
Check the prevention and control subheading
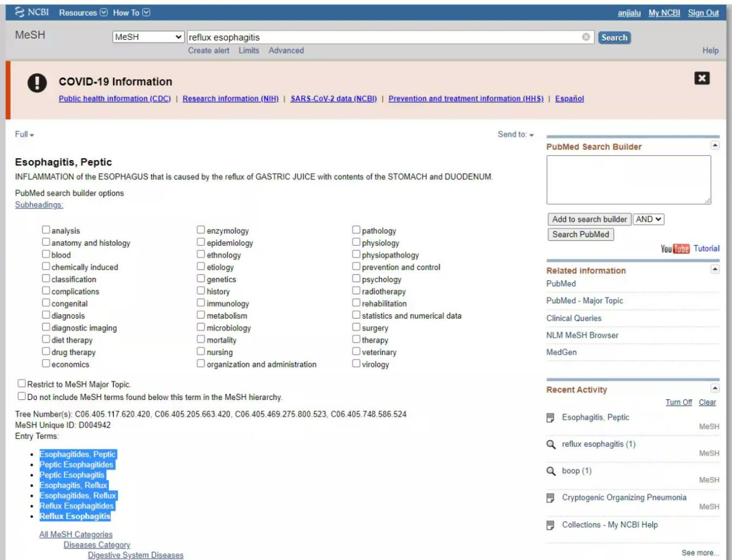pos(356,266)
